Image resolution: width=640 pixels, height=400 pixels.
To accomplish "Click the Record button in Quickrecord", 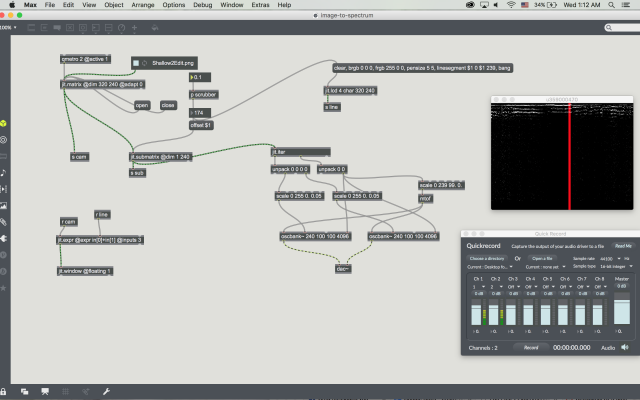I will (x=531, y=348).
